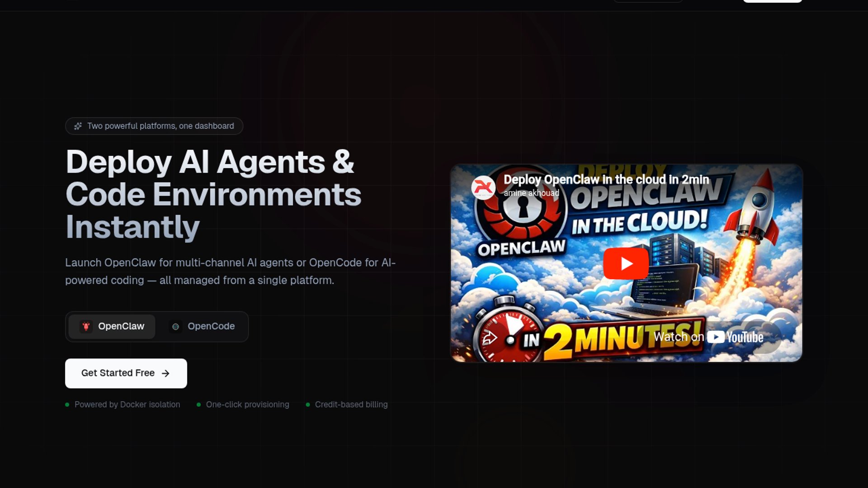868x488 pixels.
Task: Switch to the OpenCode platform tab
Action: tap(203, 326)
